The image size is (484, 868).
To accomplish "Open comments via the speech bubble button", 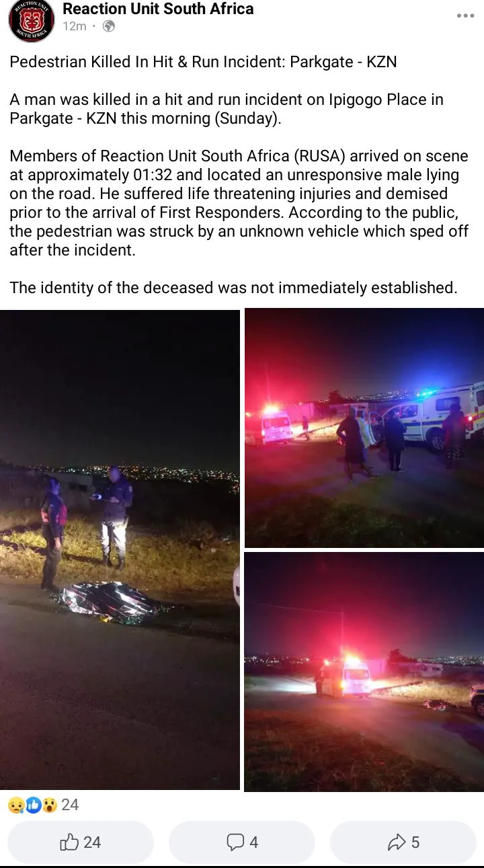I will (242, 842).
